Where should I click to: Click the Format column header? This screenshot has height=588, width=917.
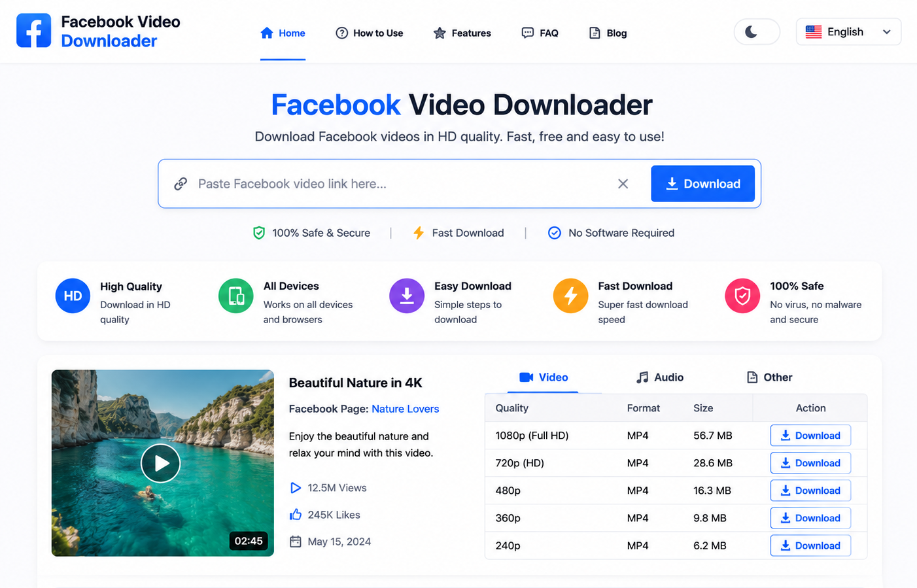(644, 408)
